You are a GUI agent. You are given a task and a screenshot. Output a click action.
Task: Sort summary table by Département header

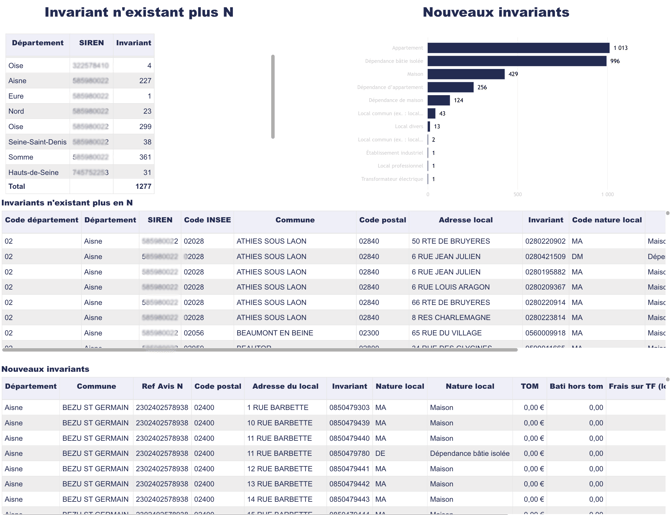[x=37, y=43]
